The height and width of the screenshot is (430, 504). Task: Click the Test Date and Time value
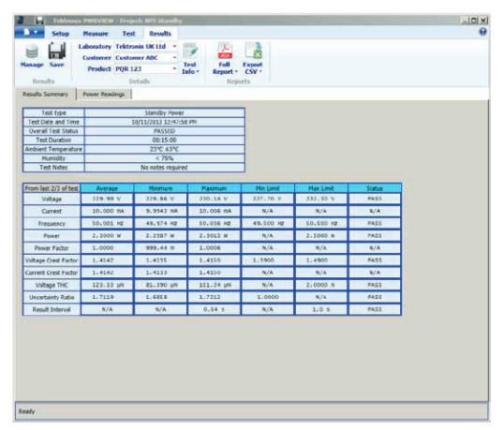pyautogui.click(x=165, y=122)
